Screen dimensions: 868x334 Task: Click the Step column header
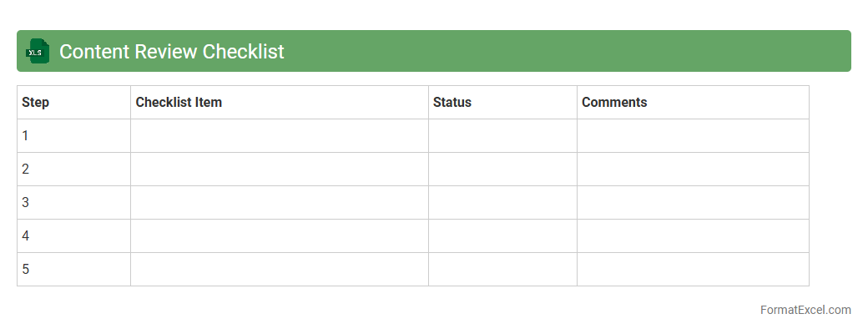(36, 102)
